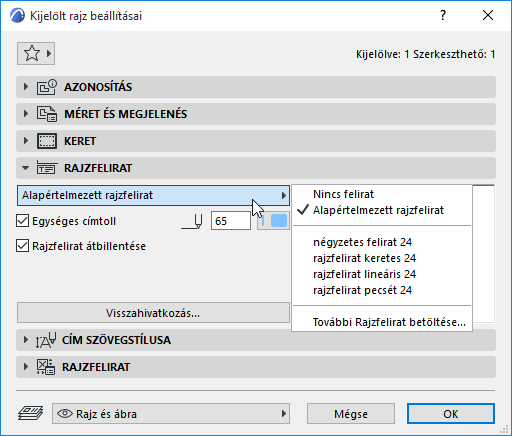Select négyzetes felirat 24
The image size is (512, 436).
382,242
